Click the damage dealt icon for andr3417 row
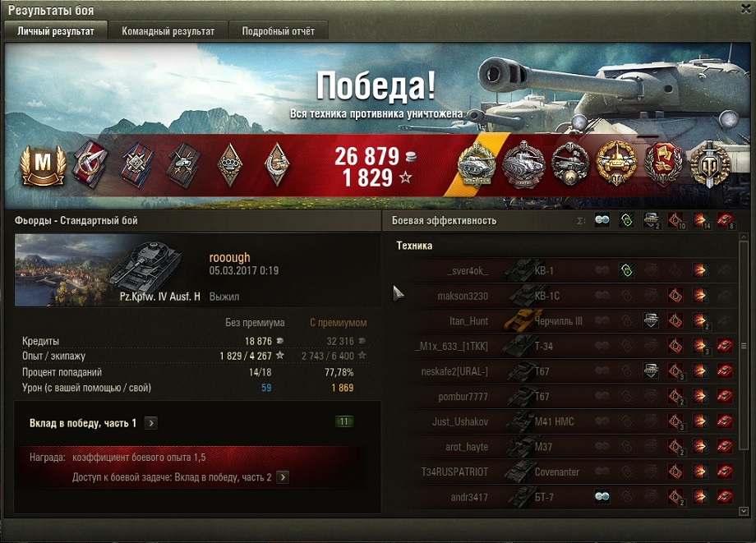The height and width of the screenshot is (543, 756). (x=700, y=496)
